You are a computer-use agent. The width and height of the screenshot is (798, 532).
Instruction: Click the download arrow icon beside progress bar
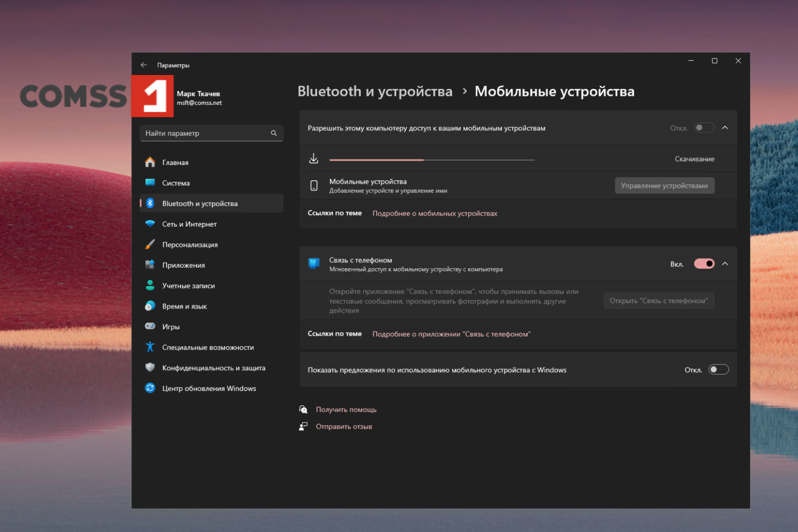(x=314, y=159)
